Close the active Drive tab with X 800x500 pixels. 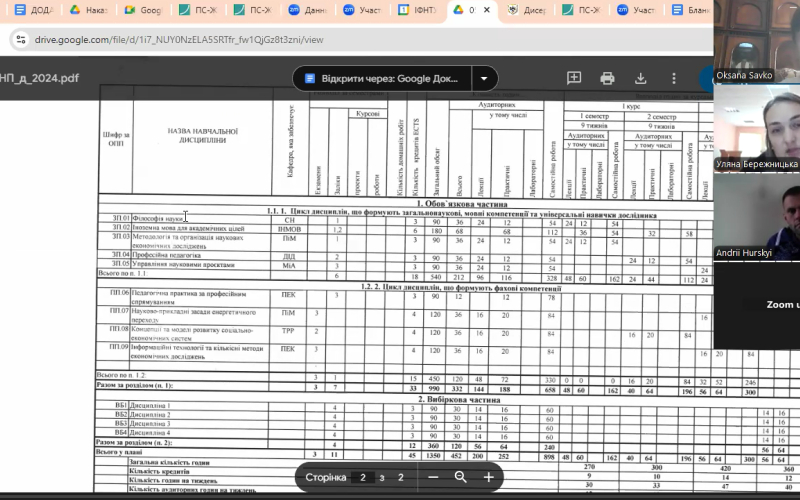click(487, 10)
